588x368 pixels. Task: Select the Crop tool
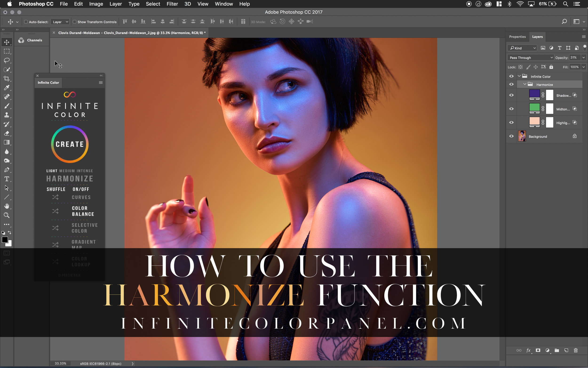coord(7,79)
